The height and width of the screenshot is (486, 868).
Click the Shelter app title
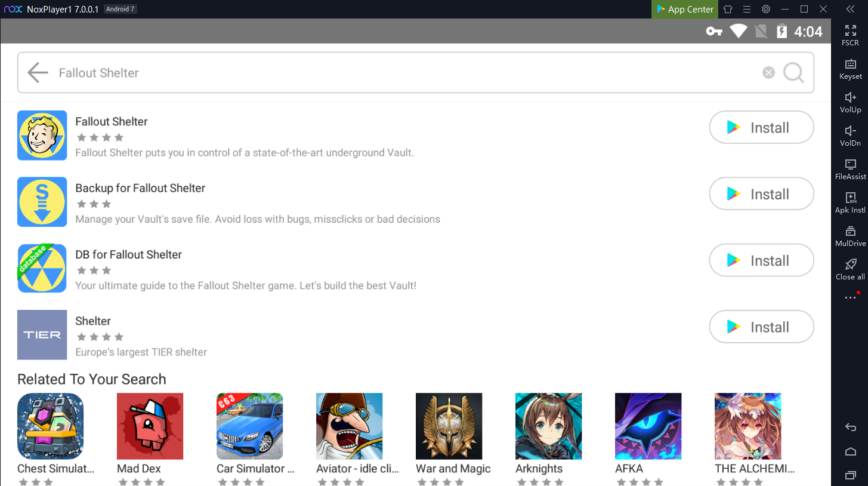click(93, 321)
